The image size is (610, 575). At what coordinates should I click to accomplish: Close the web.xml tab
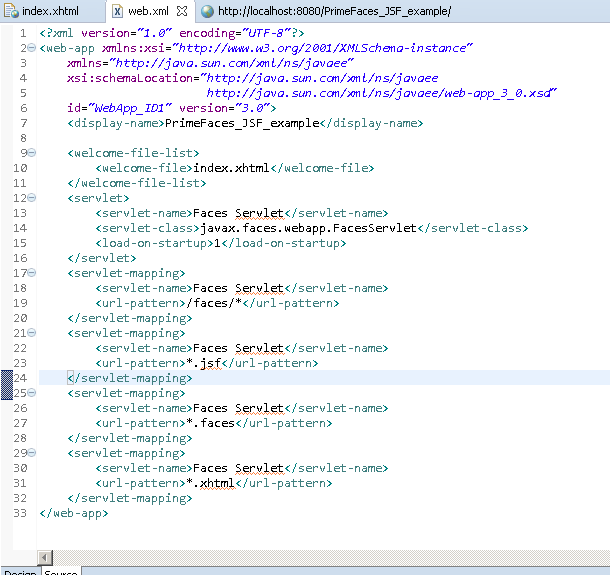click(182, 11)
